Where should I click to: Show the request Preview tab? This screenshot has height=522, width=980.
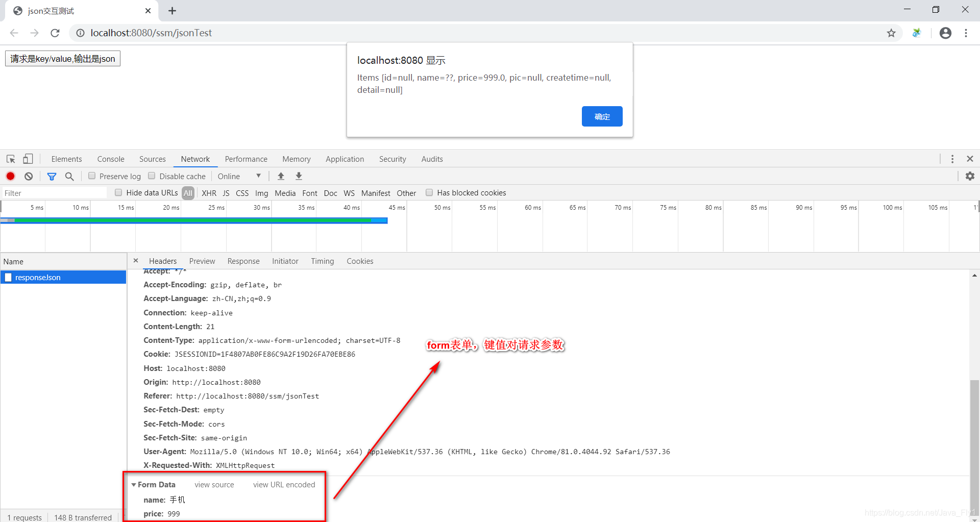202,261
